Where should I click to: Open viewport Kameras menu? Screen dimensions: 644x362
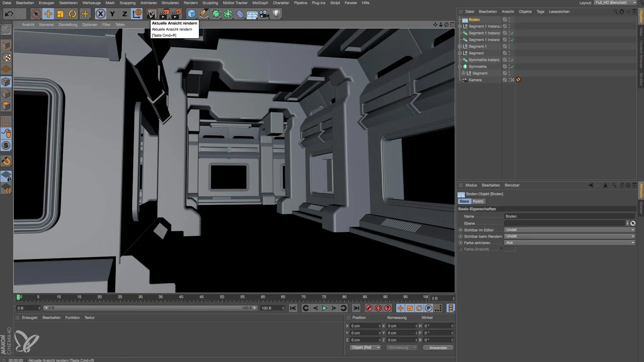[x=46, y=24]
